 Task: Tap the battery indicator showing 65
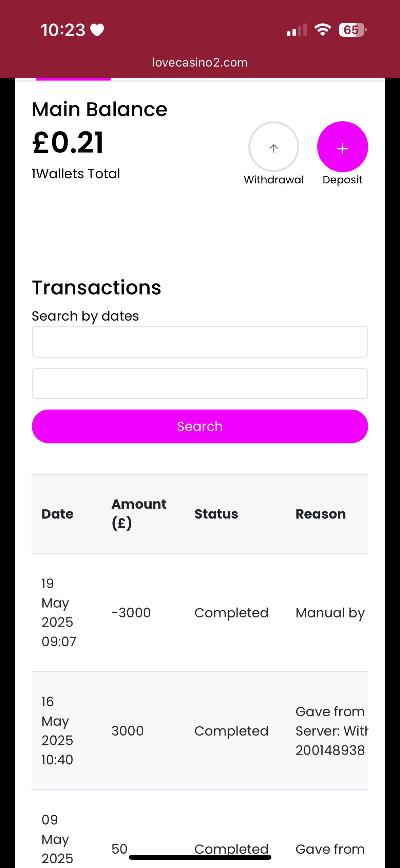coord(352,30)
